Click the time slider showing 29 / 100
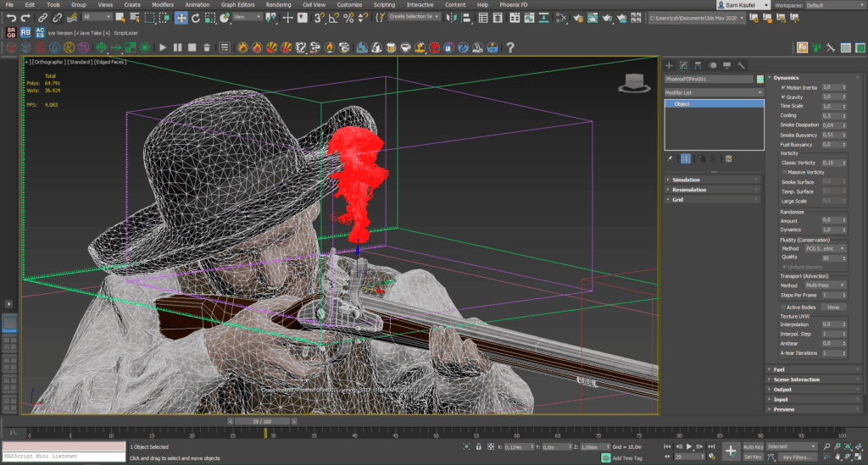Viewport: 868px width, 465px height. 263,421
